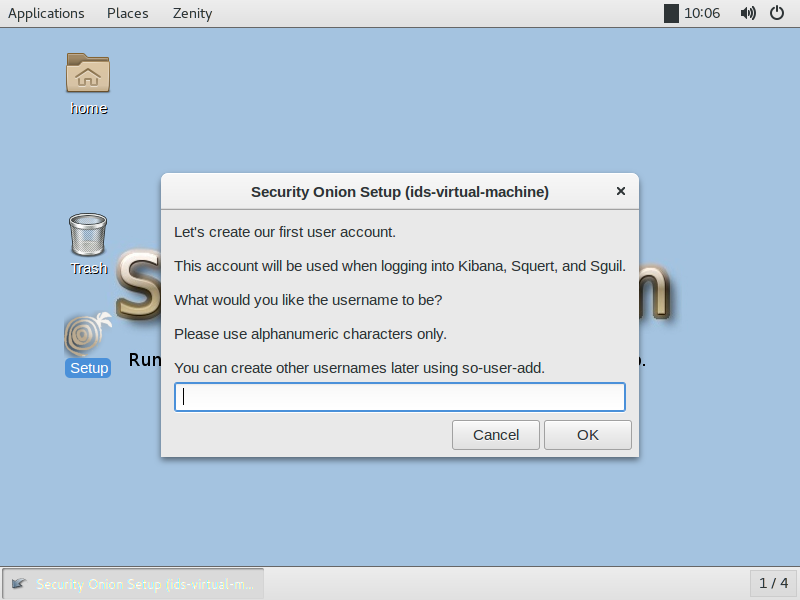Close the Security Onion Setup dialog
This screenshot has height=600, width=800.
click(x=620, y=191)
